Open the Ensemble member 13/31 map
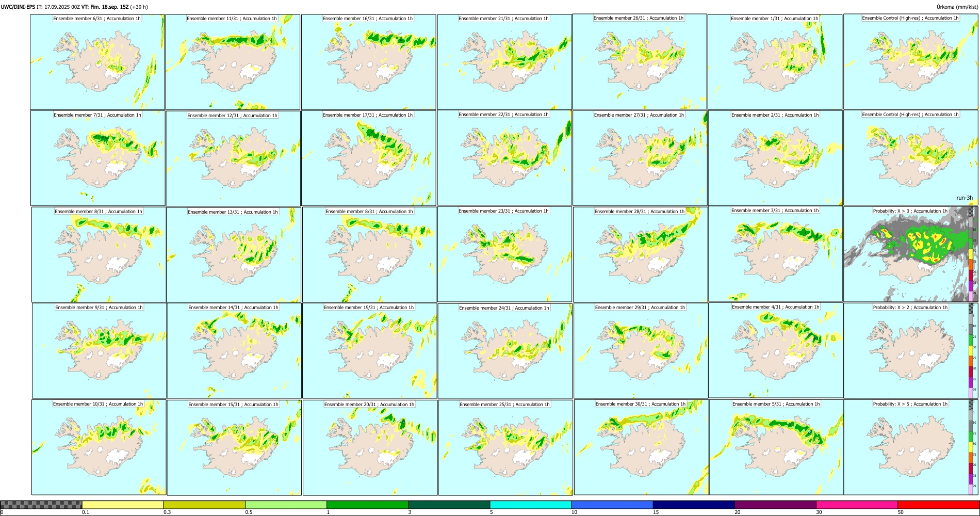980x516 pixels. click(x=234, y=255)
